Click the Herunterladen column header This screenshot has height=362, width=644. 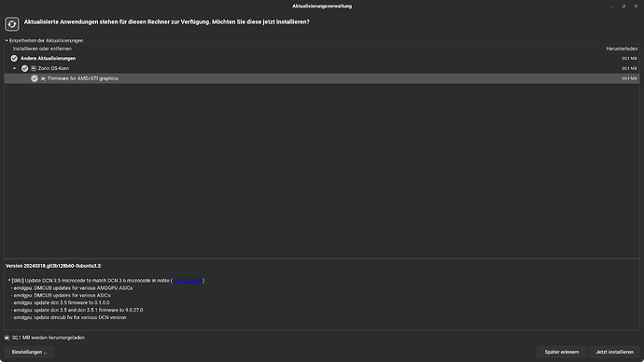pyautogui.click(x=622, y=49)
